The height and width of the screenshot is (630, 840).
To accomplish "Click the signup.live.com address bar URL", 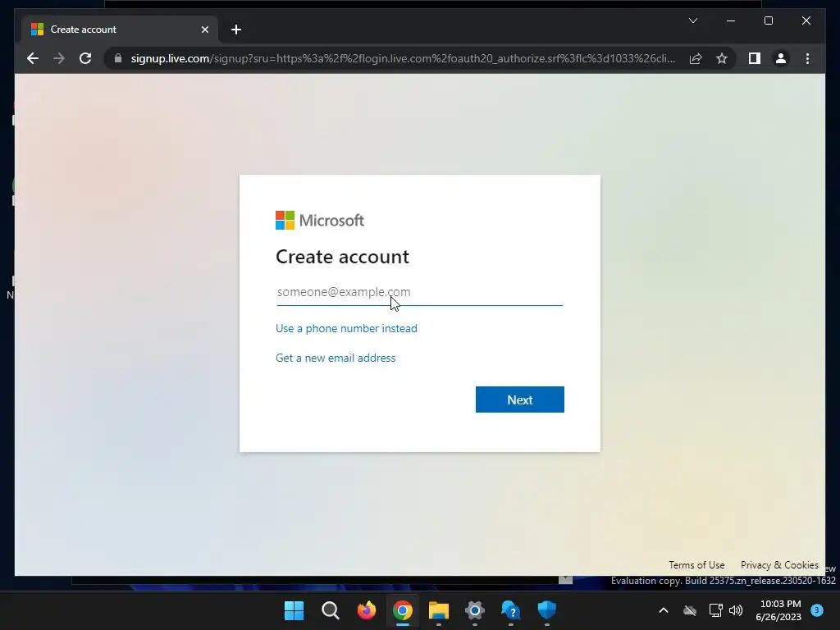I will click(403, 58).
